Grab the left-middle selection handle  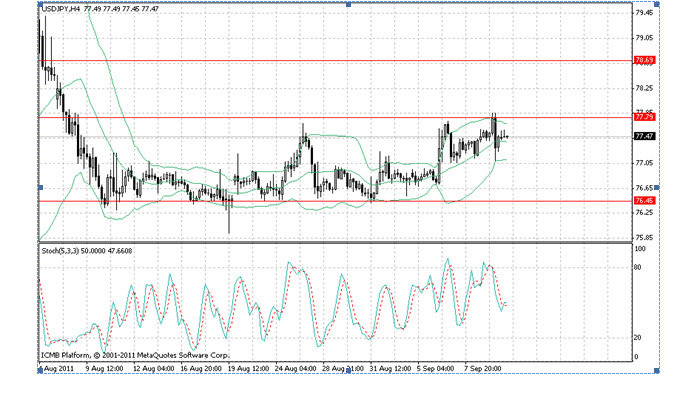41,187
